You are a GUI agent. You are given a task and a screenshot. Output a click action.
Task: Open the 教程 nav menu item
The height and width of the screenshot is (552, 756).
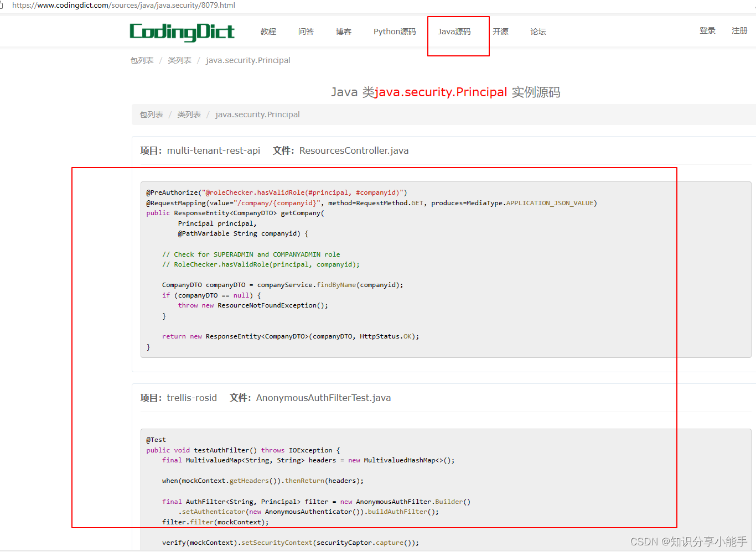(x=268, y=32)
